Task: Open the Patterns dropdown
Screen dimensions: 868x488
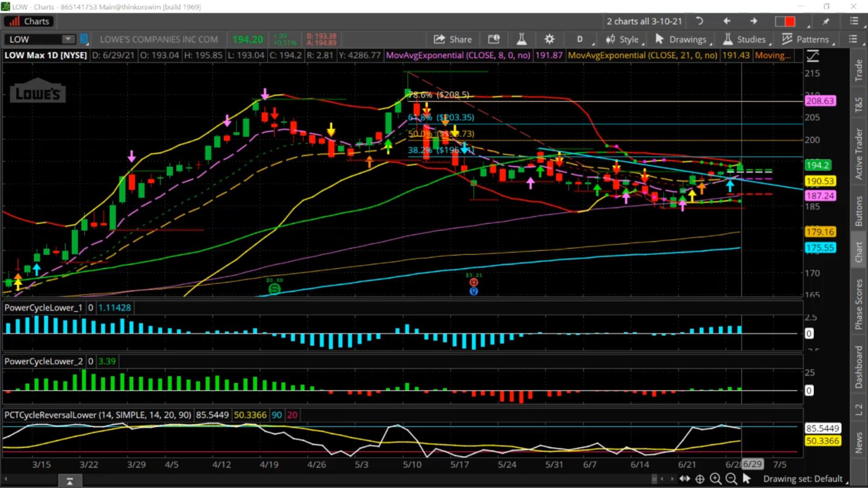Action: pos(807,39)
